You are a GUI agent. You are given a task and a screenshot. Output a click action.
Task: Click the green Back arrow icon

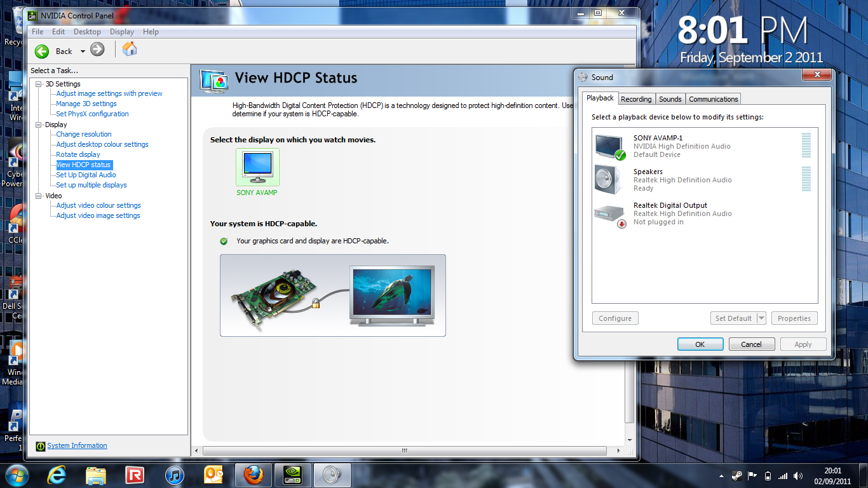click(x=42, y=51)
